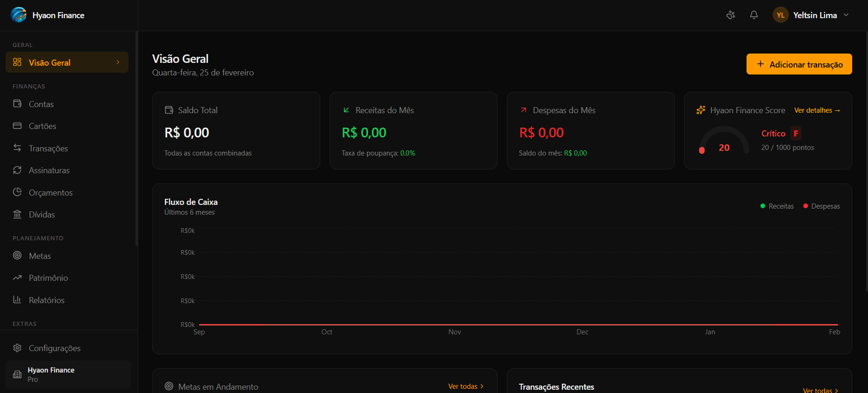Click the plus icon on Adicionar transação
Image resolution: width=868 pixels, height=393 pixels.
[760, 64]
